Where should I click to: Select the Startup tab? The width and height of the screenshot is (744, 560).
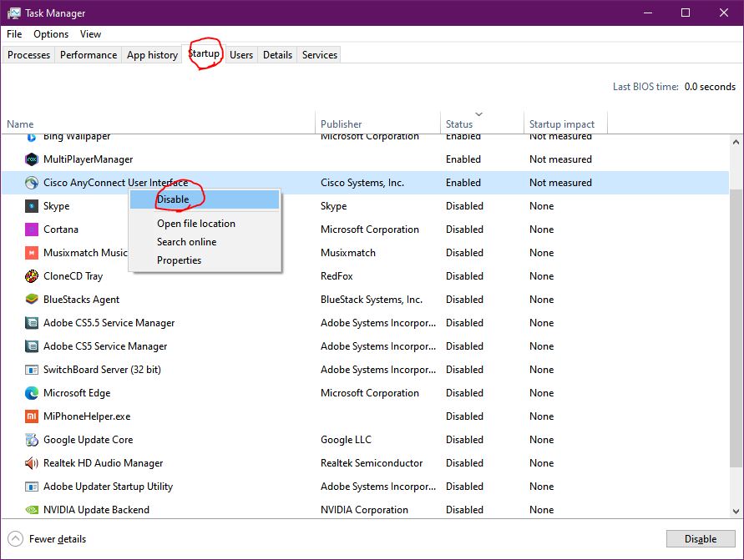coord(204,53)
